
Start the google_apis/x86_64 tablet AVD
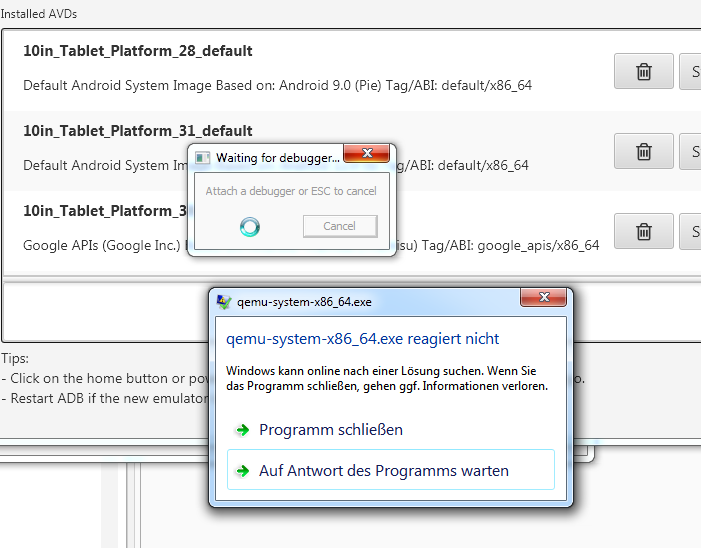[691, 231]
